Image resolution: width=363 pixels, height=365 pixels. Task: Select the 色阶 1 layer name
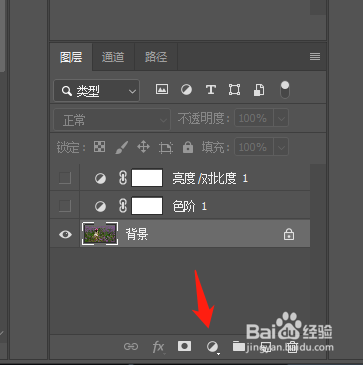click(x=189, y=207)
